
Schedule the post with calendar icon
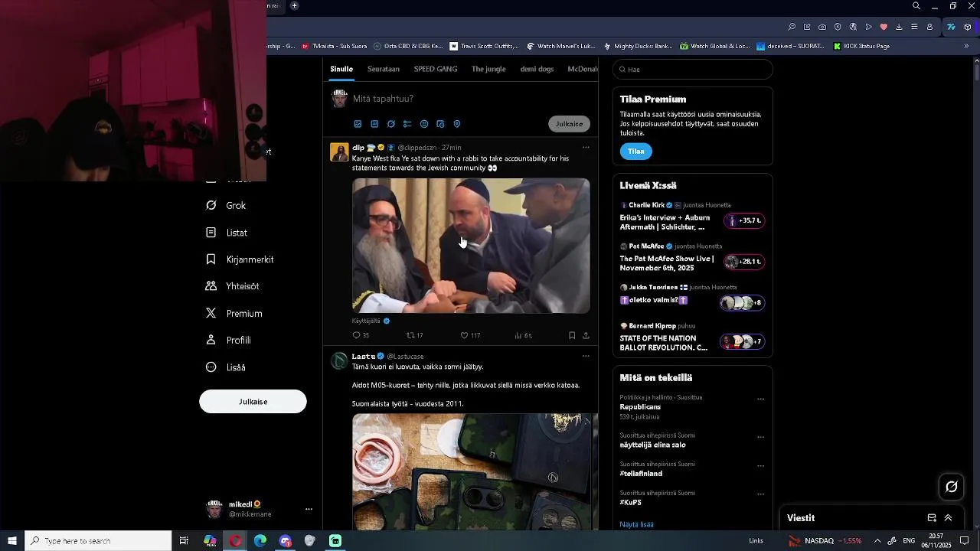pos(440,124)
